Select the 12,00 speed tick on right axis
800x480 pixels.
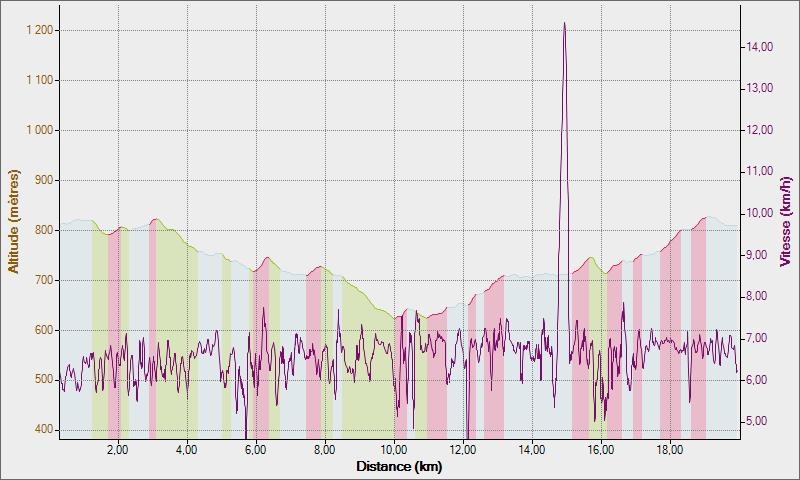pos(759,130)
